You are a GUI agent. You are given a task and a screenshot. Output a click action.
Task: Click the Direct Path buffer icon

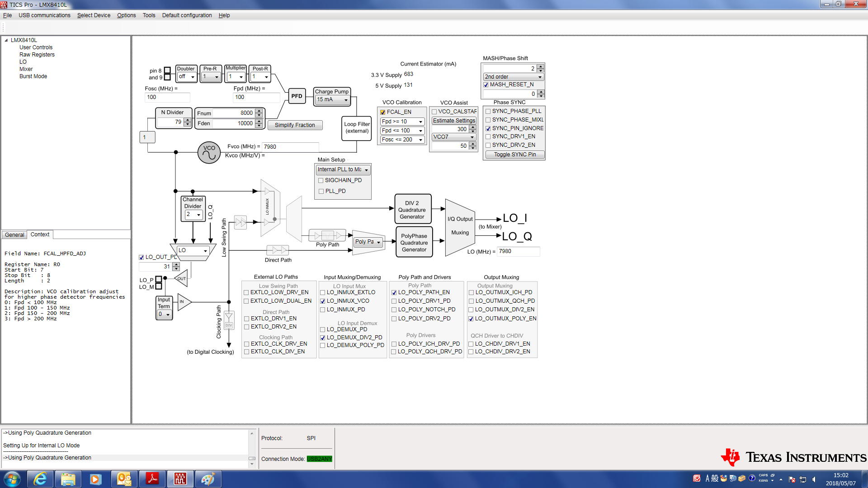pyautogui.click(x=278, y=250)
